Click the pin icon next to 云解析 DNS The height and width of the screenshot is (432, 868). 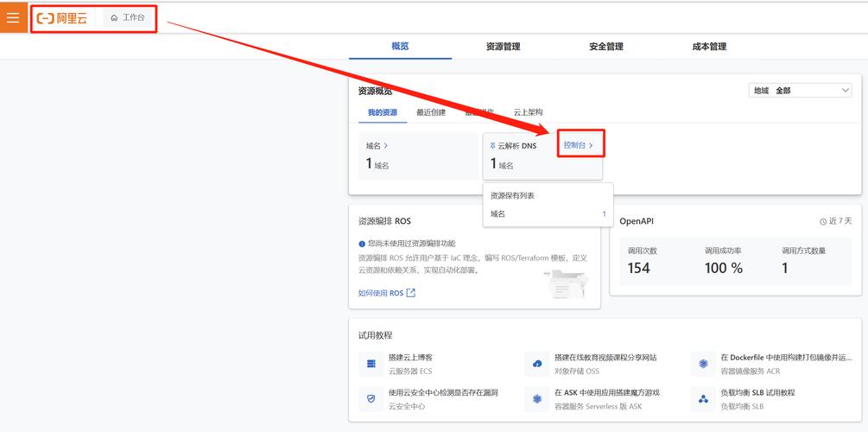[493, 146]
